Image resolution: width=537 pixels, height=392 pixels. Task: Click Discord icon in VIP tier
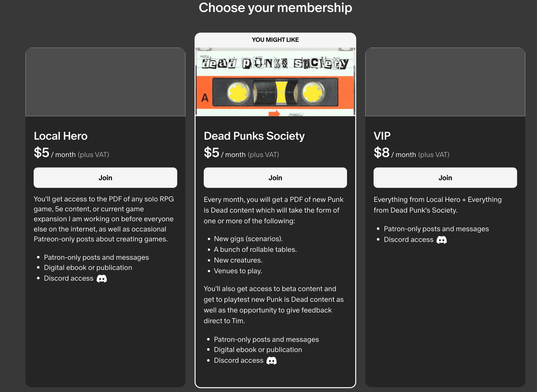coord(441,240)
